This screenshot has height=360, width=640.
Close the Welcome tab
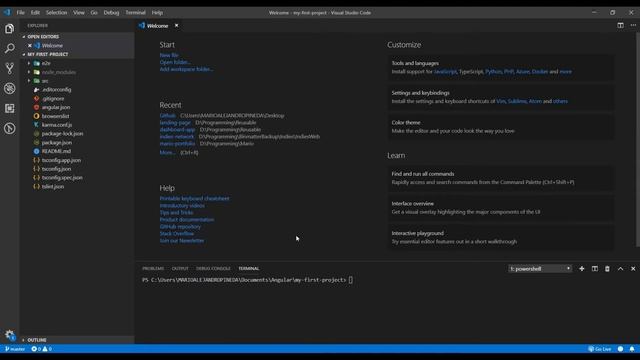(176, 25)
